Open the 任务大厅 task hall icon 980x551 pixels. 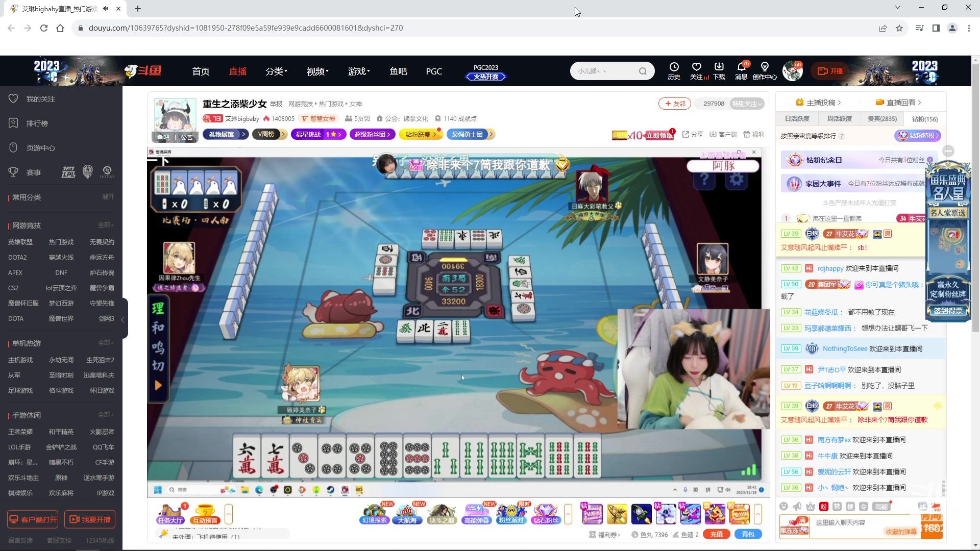click(170, 514)
